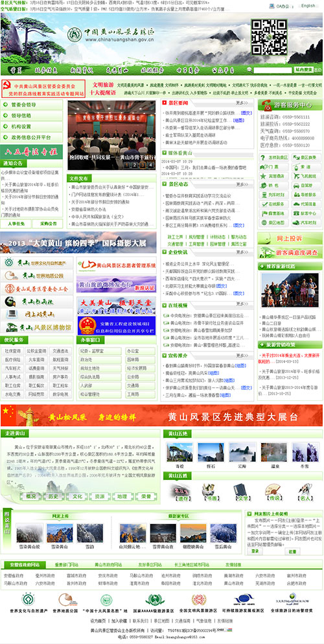Open the 在线服务 checkmark icon button

[x=273, y=204]
